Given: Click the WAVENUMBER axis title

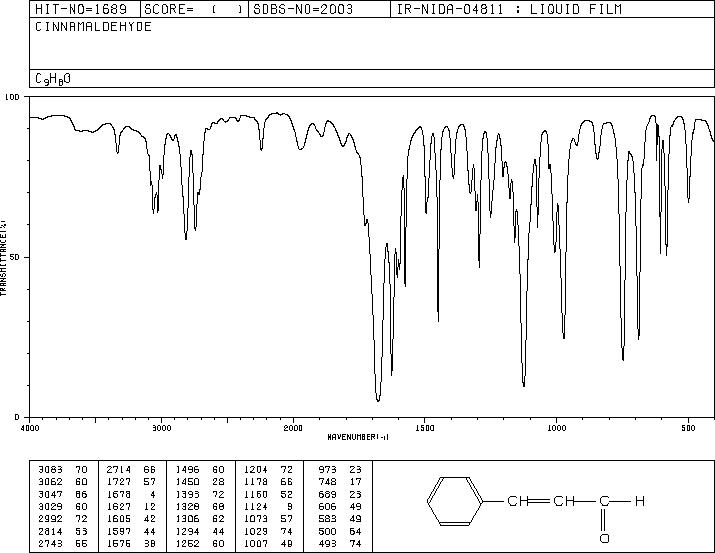Looking at the screenshot, I should pyautogui.click(x=358, y=437).
